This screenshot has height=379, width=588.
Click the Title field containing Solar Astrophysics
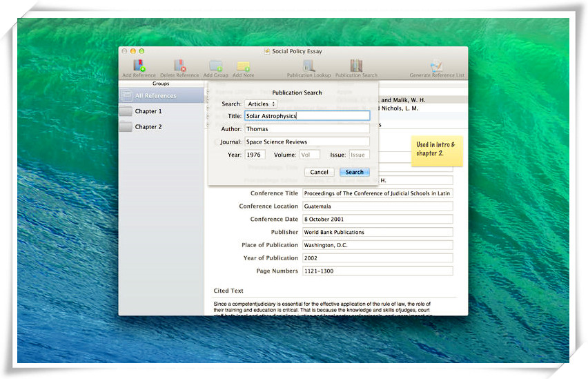(x=307, y=116)
